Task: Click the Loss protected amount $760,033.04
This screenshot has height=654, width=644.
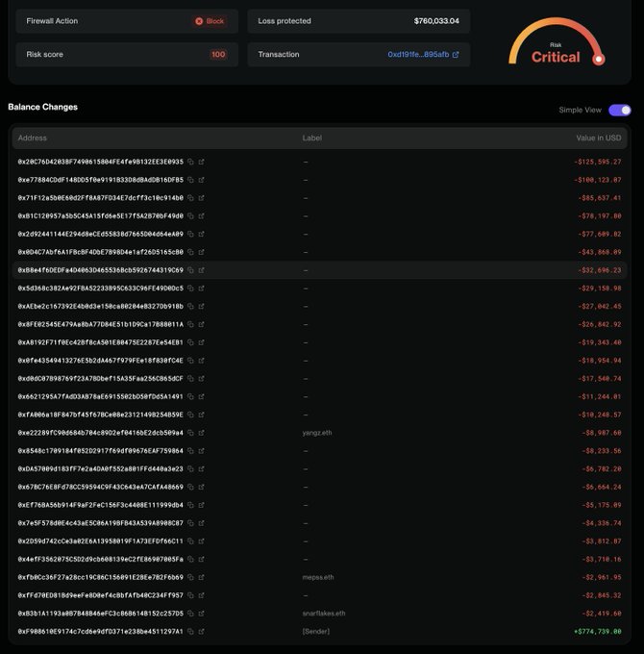Action: point(436,21)
